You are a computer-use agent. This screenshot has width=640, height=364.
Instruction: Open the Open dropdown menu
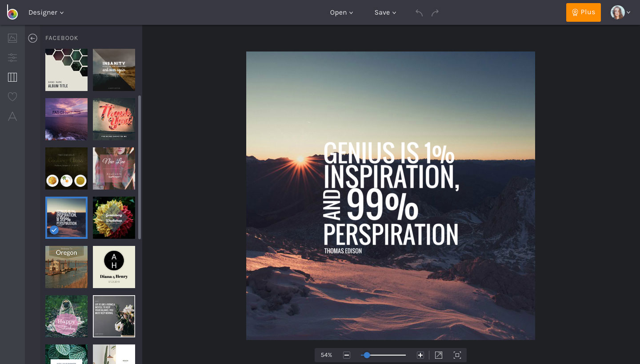(342, 12)
